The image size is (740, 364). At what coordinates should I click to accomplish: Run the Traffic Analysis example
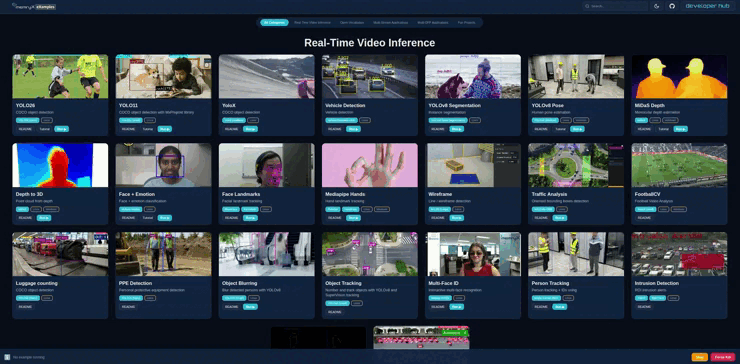coord(560,218)
